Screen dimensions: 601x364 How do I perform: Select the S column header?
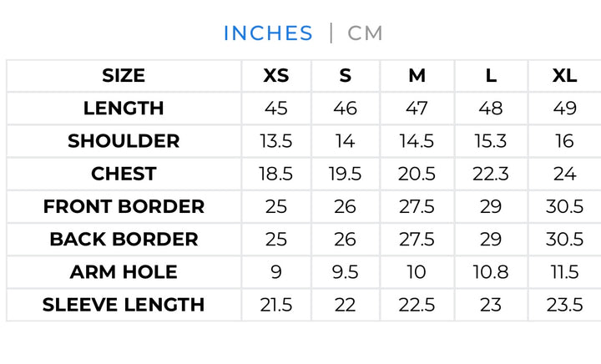346,75
